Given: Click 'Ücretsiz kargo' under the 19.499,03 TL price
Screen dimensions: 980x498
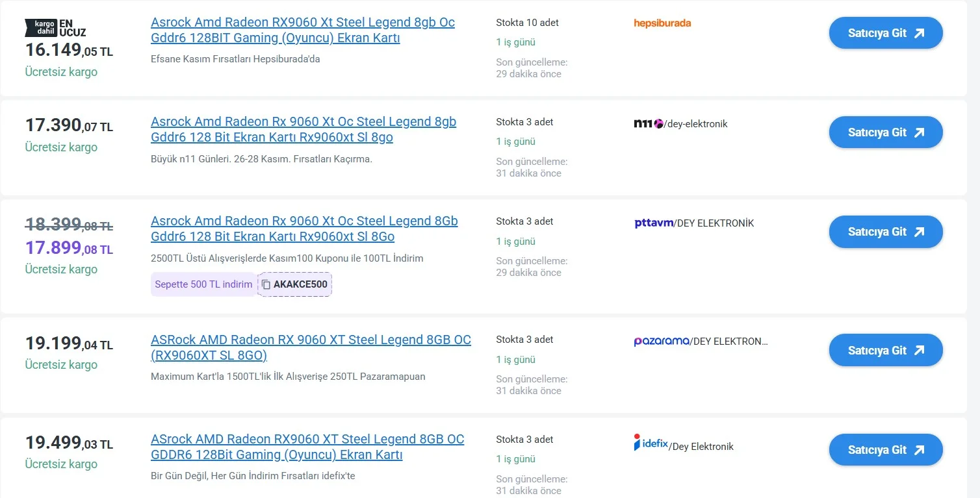Looking at the screenshot, I should point(61,464).
